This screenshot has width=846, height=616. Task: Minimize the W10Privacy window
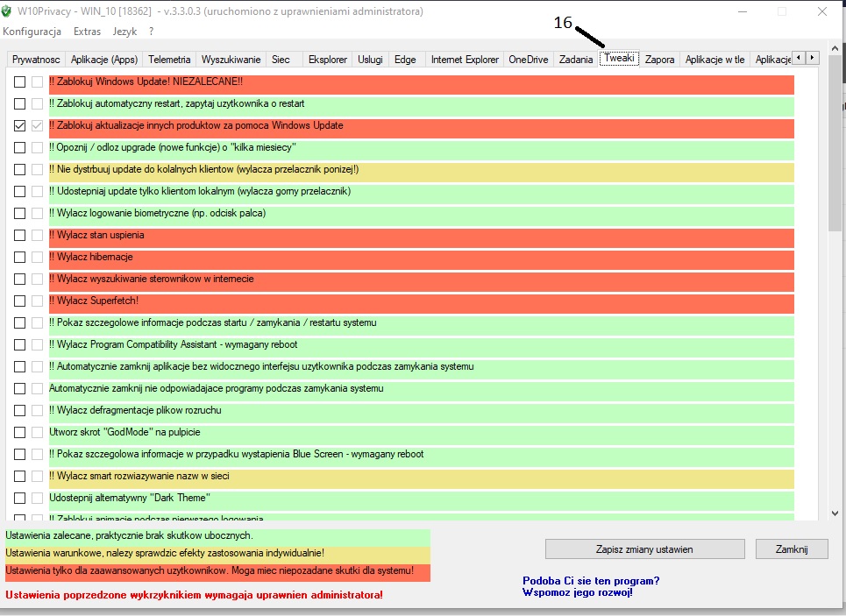click(743, 11)
